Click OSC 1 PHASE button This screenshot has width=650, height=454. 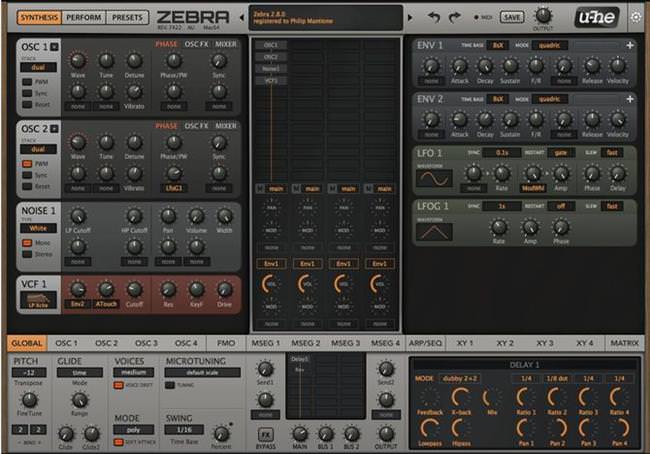pyautogui.click(x=166, y=44)
